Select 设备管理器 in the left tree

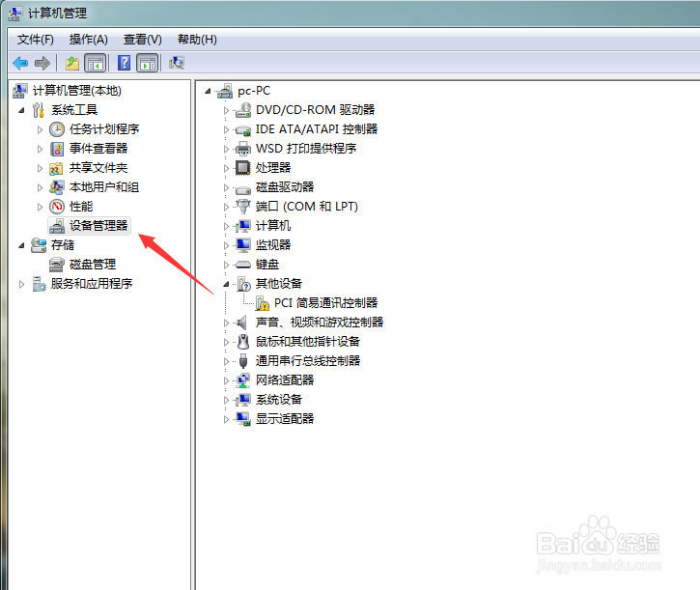98,226
